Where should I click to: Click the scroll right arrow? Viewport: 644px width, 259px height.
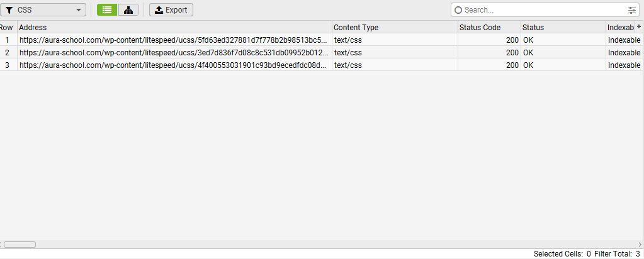click(640, 245)
